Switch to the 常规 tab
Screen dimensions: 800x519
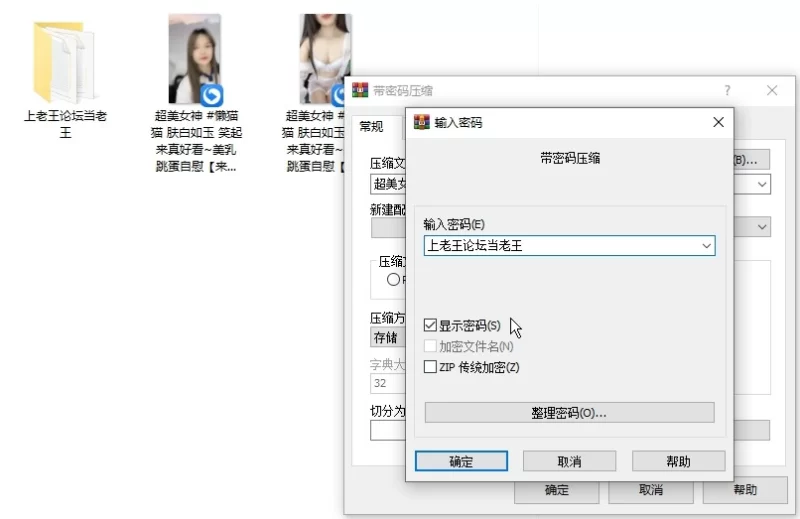(371, 126)
